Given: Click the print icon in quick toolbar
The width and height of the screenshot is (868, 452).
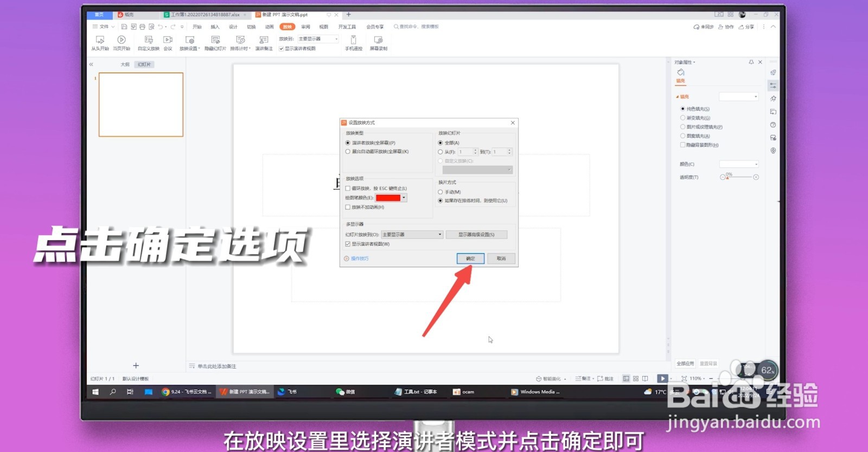Looking at the screenshot, I should pyautogui.click(x=142, y=27).
